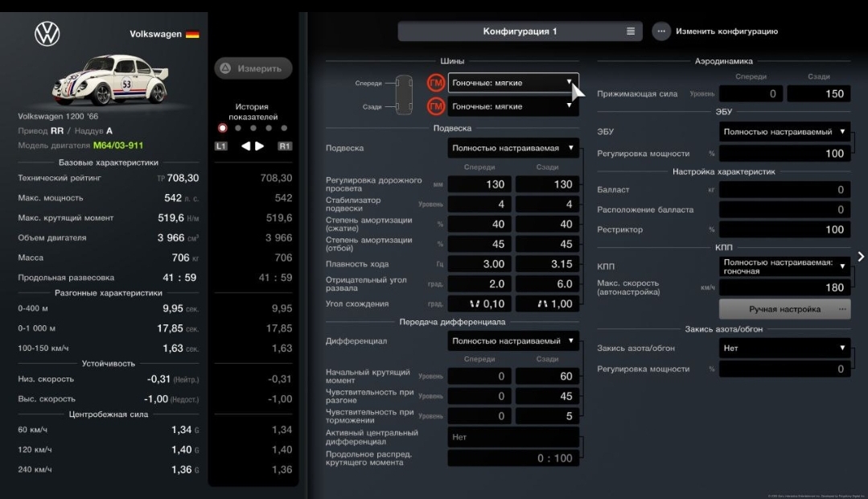The image size is (868, 499).
Task: Click the Volkswagen logo icon
Action: (47, 34)
